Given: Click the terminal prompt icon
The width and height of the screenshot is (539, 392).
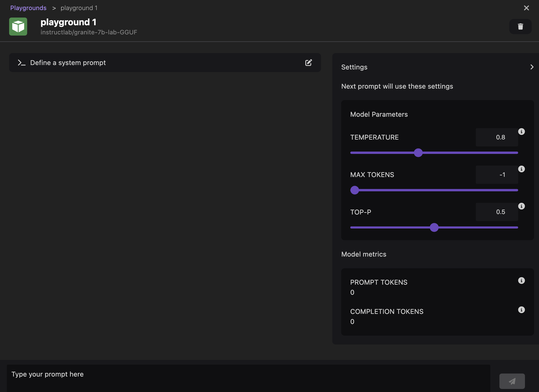Looking at the screenshot, I should (x=21, y=63).
